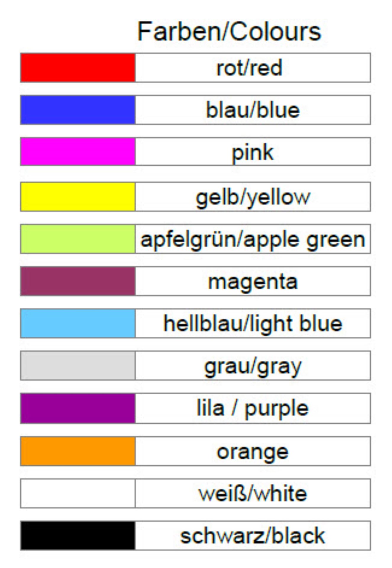Pick the light blue swatch
Image resolution: width=392 pixels, height=568 pixels.
[78, 323]
